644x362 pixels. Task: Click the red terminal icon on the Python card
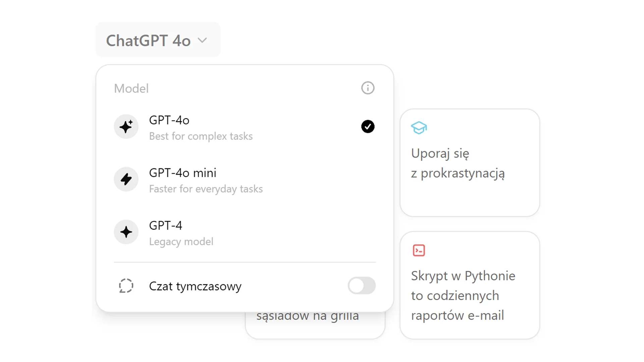tap(419, 250)
